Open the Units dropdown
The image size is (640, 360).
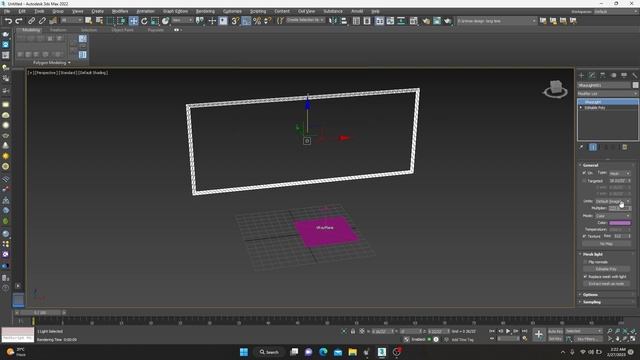(x=613, y=201)
